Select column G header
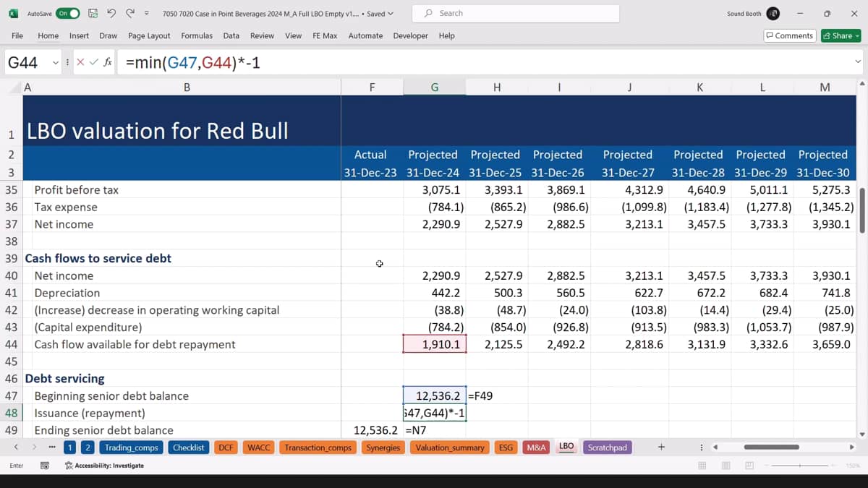The height and width of the screenshot is (488, 868). coord(434,87)
